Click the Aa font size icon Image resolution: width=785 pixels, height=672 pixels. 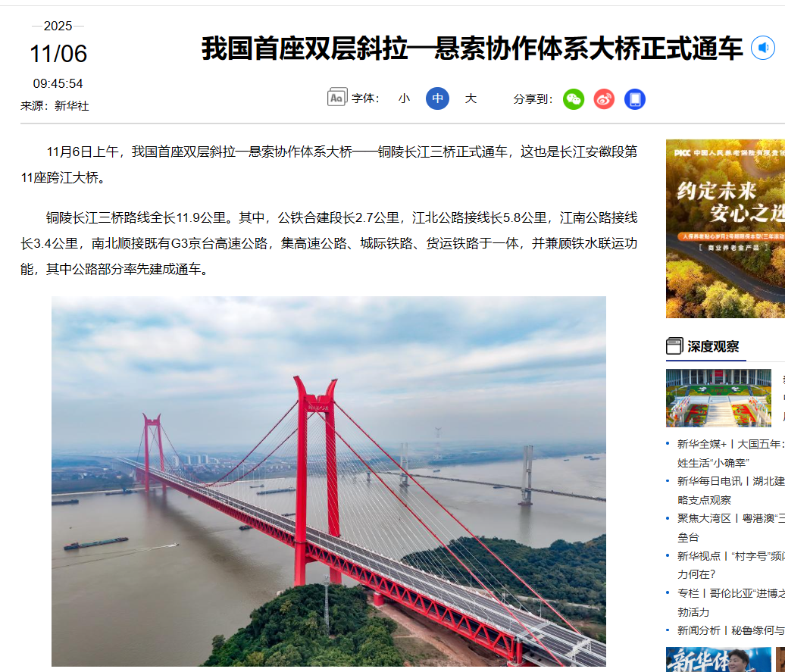[337, 97]
